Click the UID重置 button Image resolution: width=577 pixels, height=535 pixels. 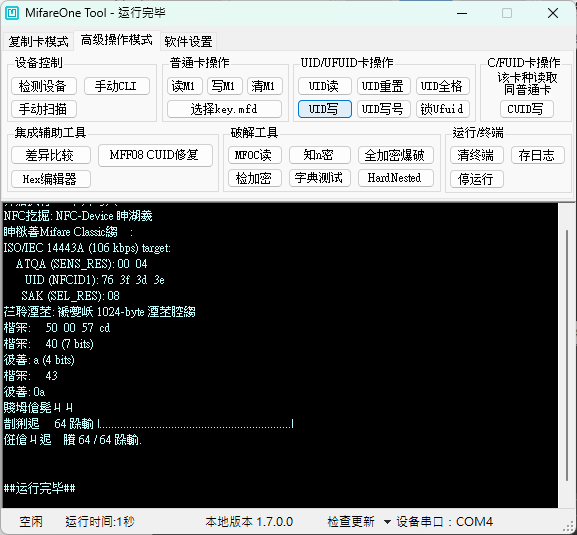(383, 86)
